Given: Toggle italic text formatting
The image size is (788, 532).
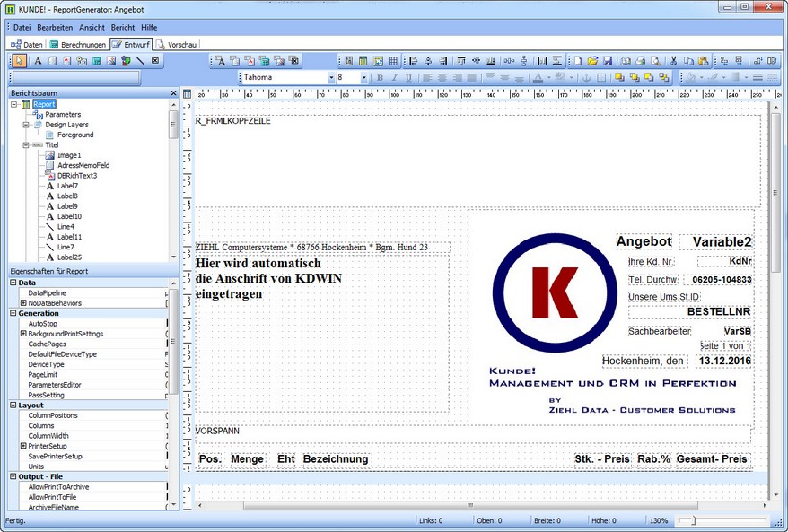Looking at the screenshot, I should pos(395,77).
